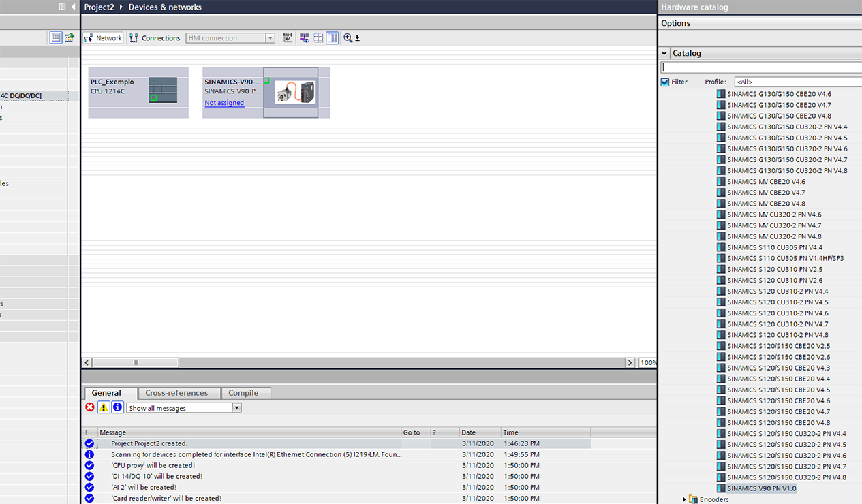Click icon of SINAMICS MV CU320-2 PN V4.8
Image resolution: width=862 pixels, height=504 pixels.
coord(721,236)
